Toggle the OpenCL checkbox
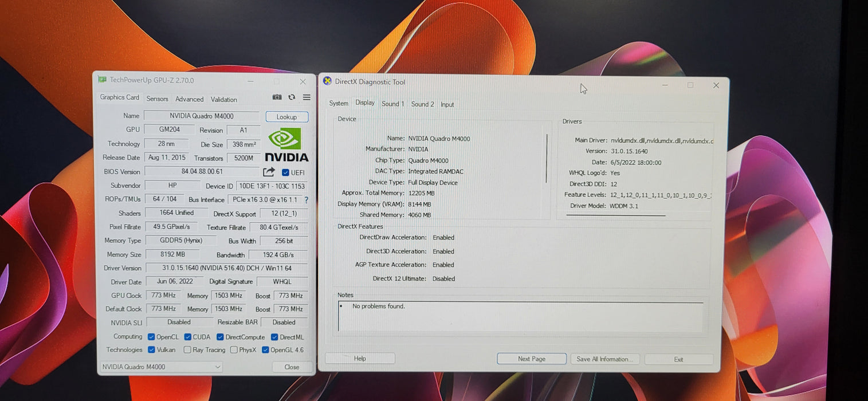Image resolution: width=868 pixels, height=401 pixels. tap(151, 337)
